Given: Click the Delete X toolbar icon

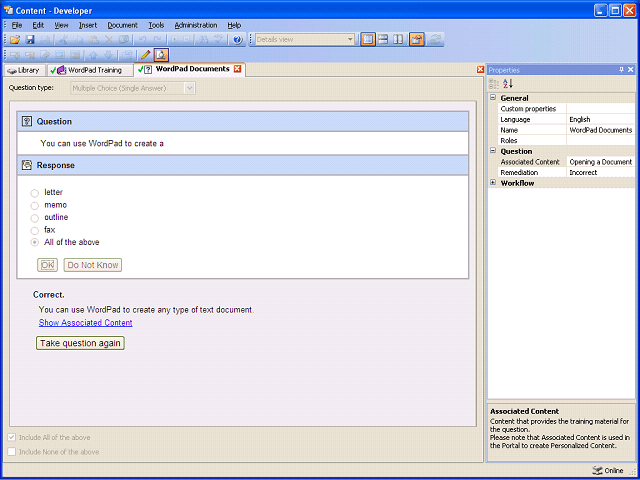Looking at the screenshot, I should tap(109, 40).
